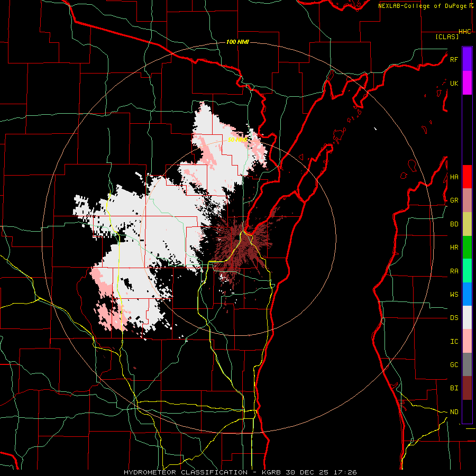The height and width of the screenshot is (476, 476).
Task: Click the 'ND' legend label
Action: (454, 412)
